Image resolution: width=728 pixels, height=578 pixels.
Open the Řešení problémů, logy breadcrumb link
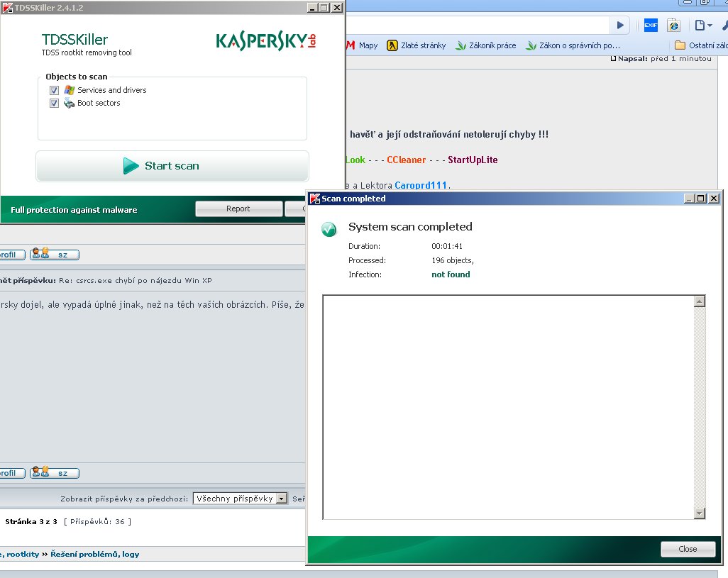coord(94,555)
